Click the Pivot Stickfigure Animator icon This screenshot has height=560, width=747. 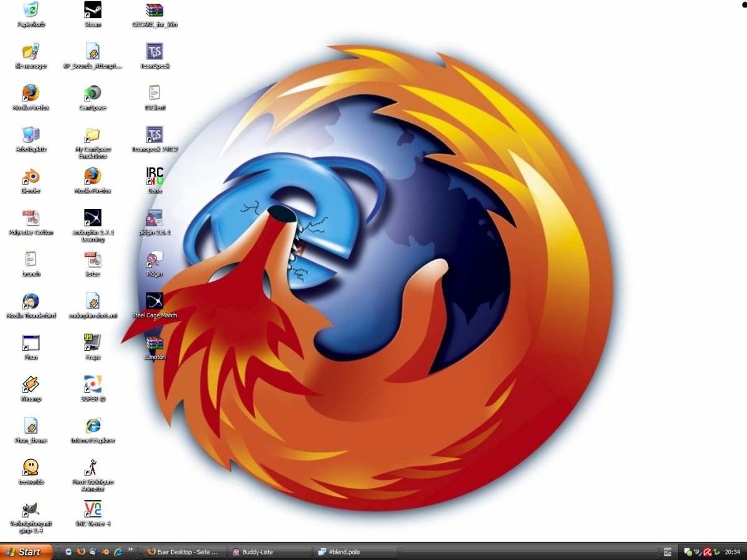(93, 467)
